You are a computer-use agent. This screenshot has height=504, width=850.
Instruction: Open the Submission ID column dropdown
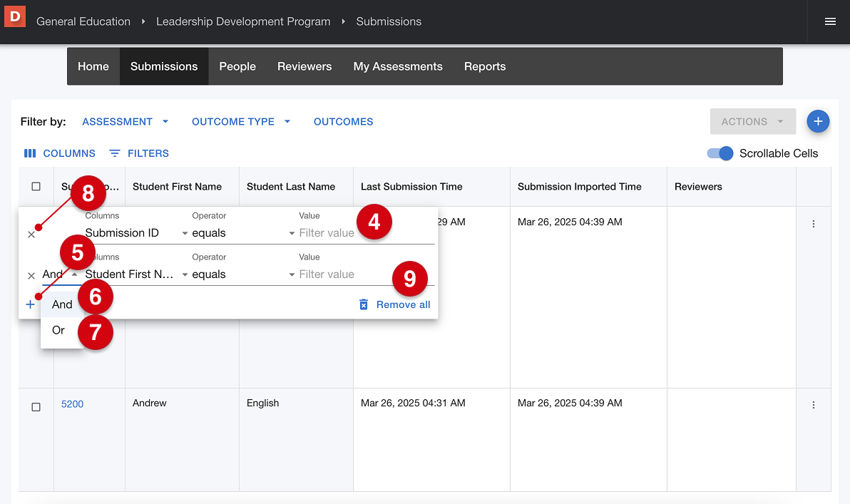click(x=135, y=233)
